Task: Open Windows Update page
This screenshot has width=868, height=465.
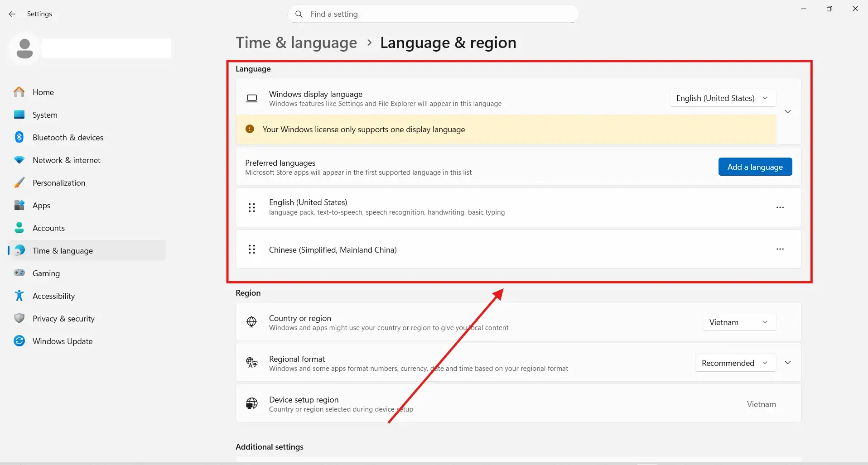Action: tap(62, 341)
